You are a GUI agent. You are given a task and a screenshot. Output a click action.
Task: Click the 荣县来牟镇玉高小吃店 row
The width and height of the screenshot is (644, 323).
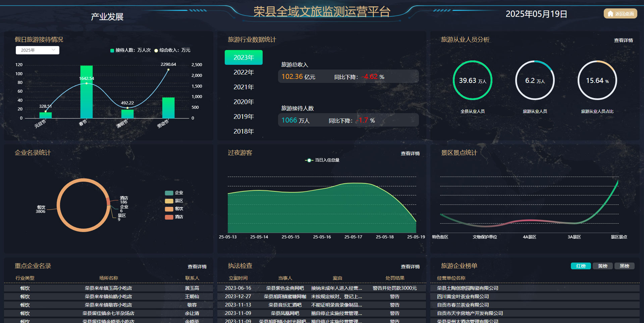(108, 288)
